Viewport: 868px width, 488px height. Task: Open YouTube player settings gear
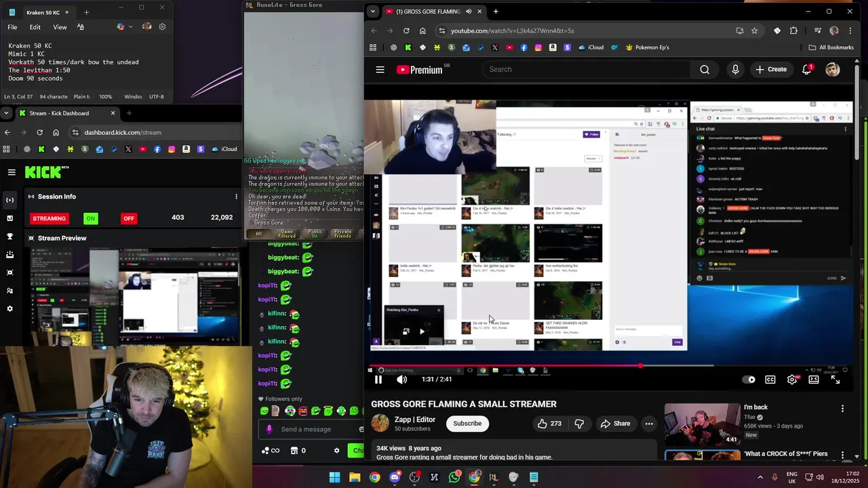coord(792,380)
